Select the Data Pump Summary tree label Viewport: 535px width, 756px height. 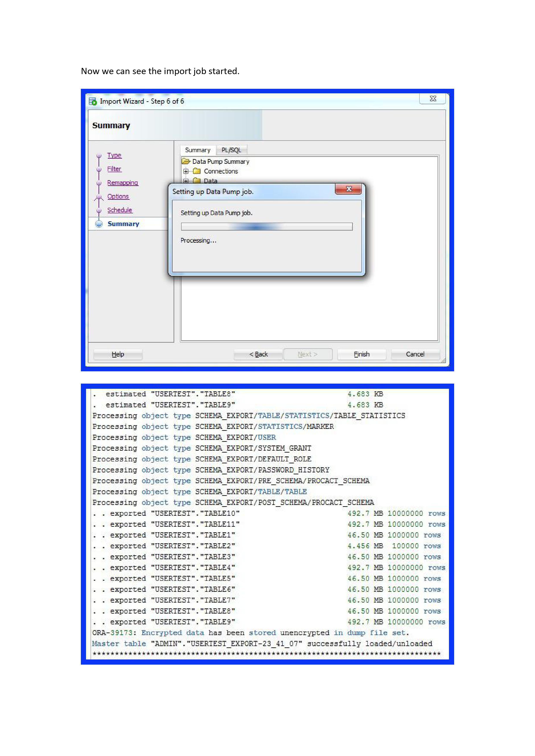tap(221, 162)
